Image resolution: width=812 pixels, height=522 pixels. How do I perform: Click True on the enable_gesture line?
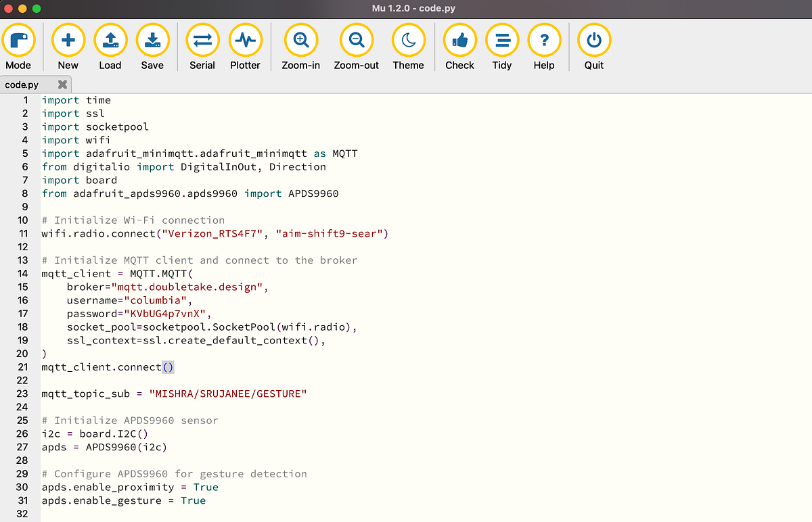193,500
